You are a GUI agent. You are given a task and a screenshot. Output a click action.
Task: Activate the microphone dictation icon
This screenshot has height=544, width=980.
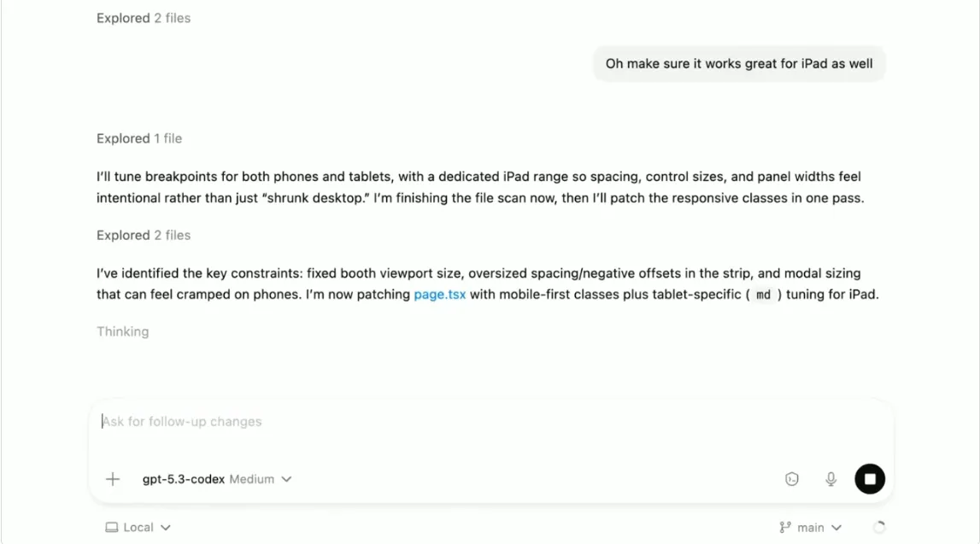(830, 479)
